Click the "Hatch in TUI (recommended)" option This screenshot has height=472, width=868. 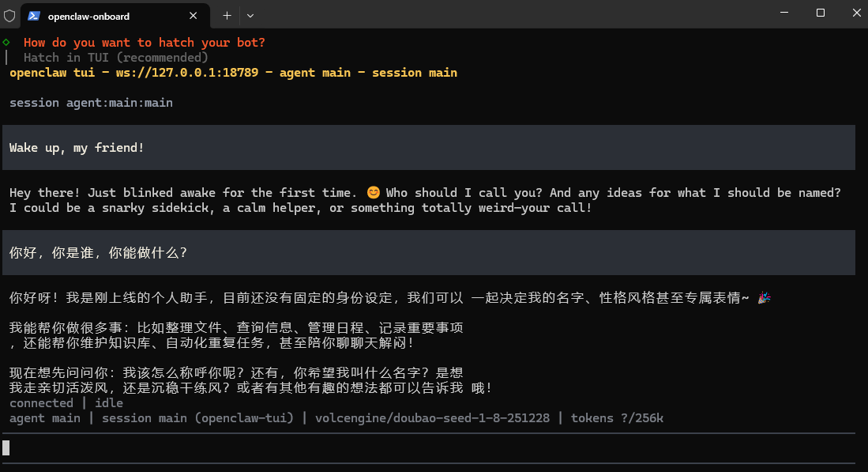pos(115,57)
